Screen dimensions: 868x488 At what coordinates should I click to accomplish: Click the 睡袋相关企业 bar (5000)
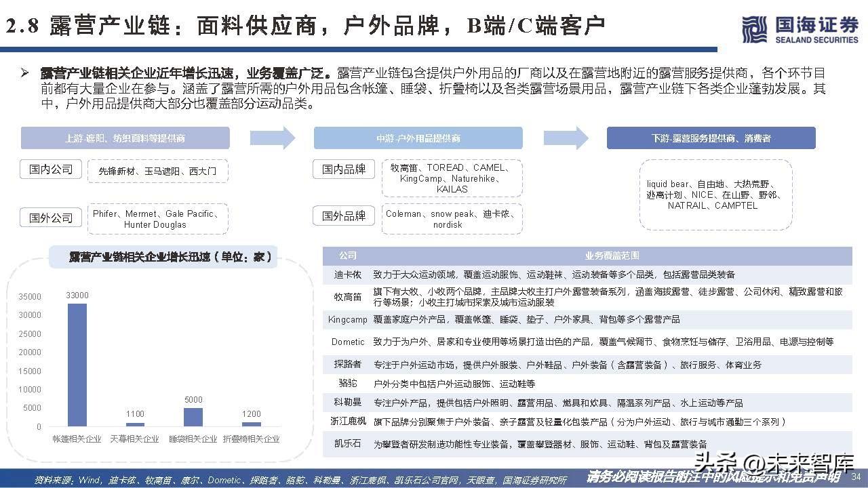pos(193,417)
